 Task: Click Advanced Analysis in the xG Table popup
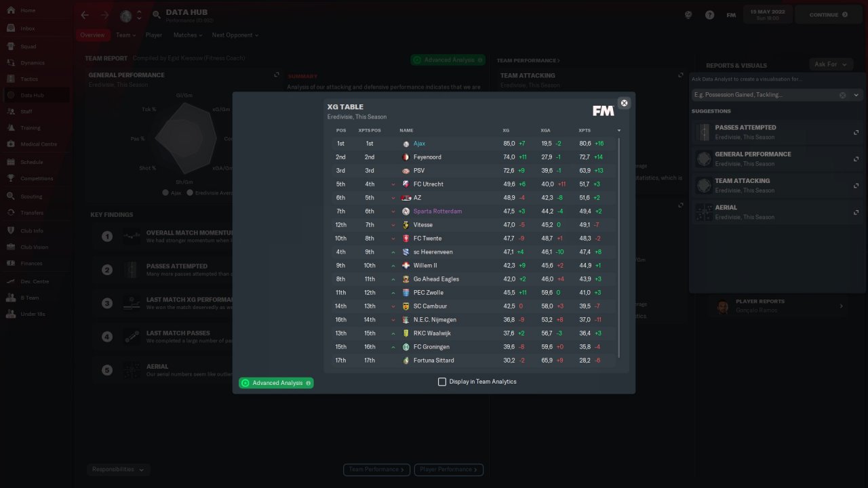tap(276, 383)
